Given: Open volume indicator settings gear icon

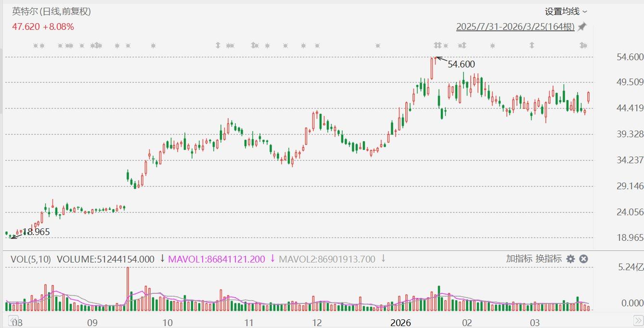Looking at the screenshot, I should pos(570,259).
